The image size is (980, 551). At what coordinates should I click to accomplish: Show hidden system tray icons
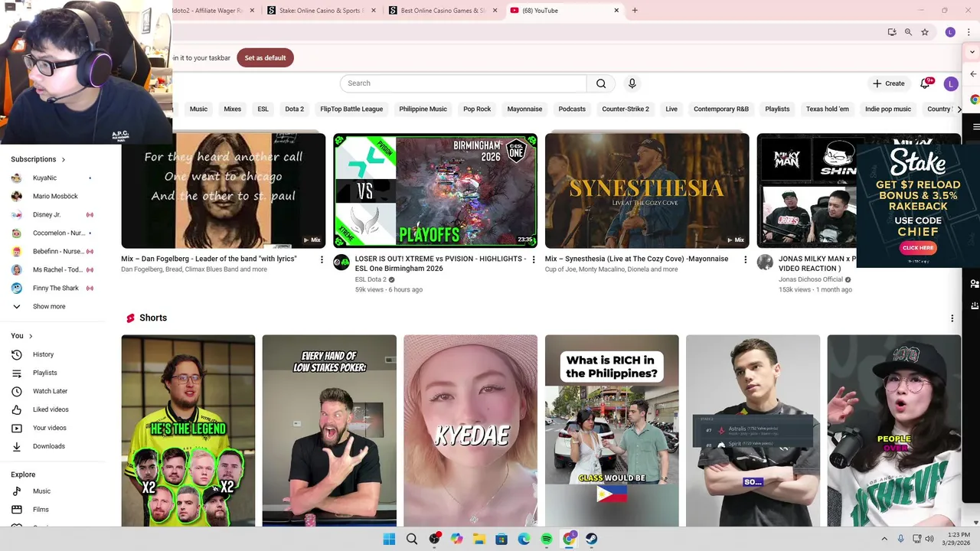tap(884, 539)
